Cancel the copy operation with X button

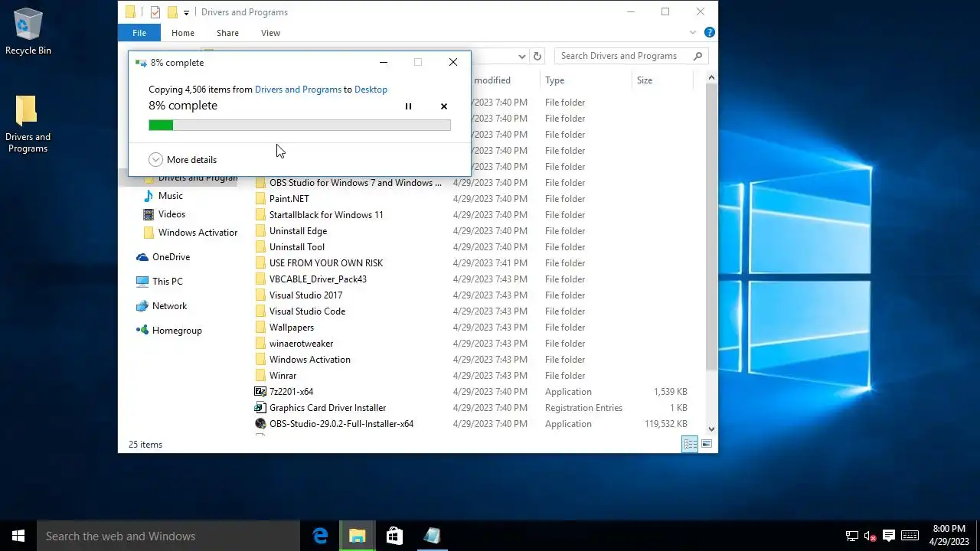point(444,106)
